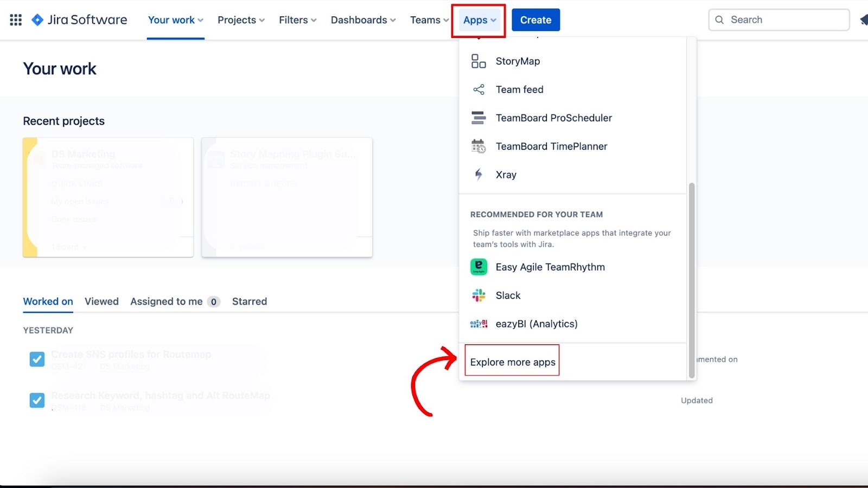Collapse the Apps dropdown menu
Viewport: 868px width, 488px height.
coord(480,20)
